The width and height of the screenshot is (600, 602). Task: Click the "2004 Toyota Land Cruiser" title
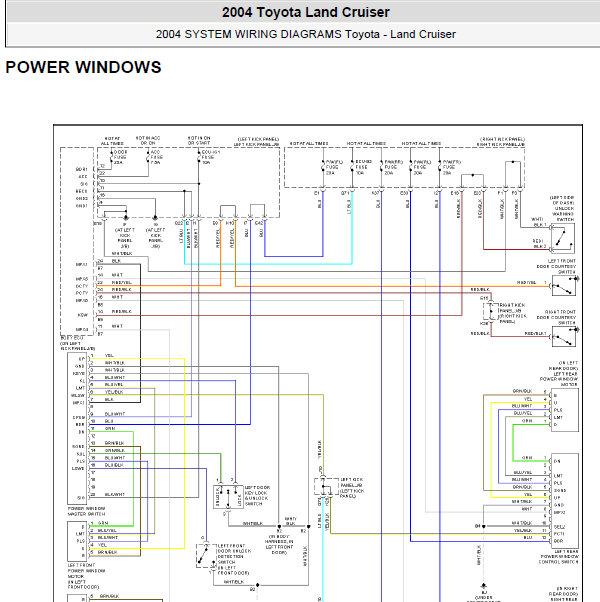pos(306,12)
